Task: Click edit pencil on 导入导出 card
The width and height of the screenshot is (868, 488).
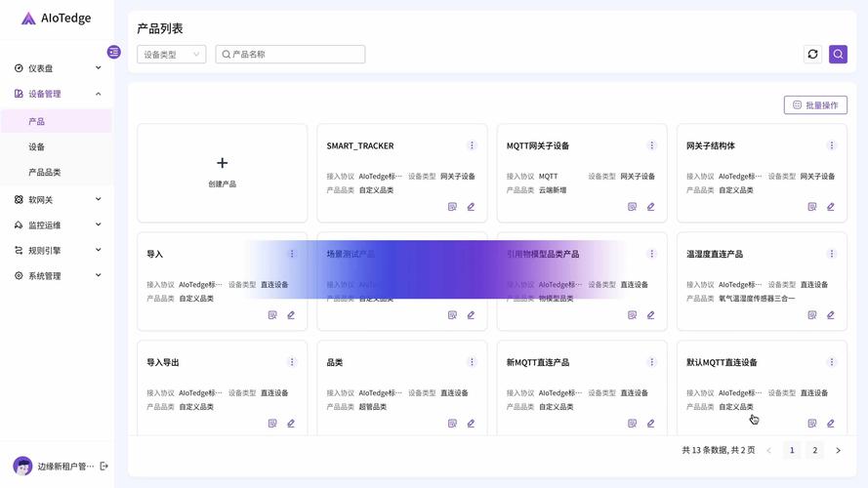Action: pos(291,424)
